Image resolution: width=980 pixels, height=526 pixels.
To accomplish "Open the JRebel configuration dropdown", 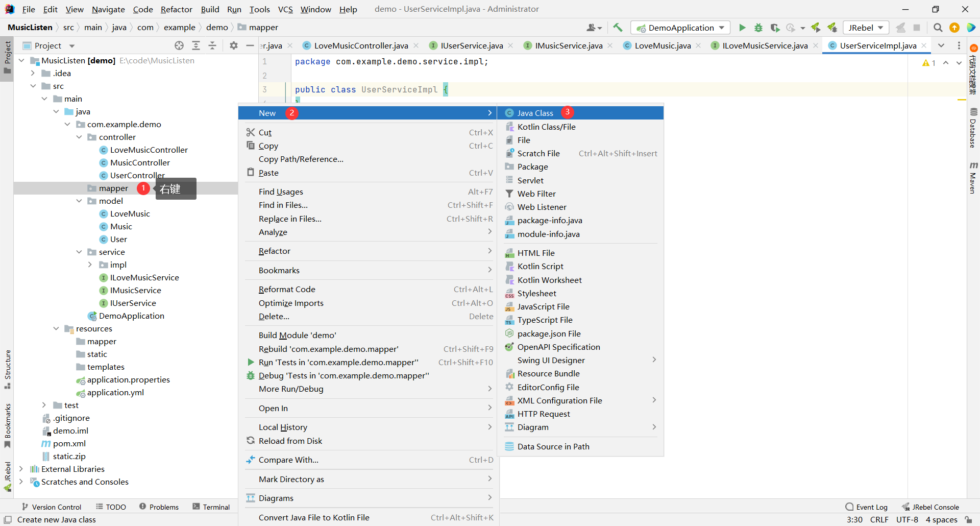I will (x=866, y=28).
